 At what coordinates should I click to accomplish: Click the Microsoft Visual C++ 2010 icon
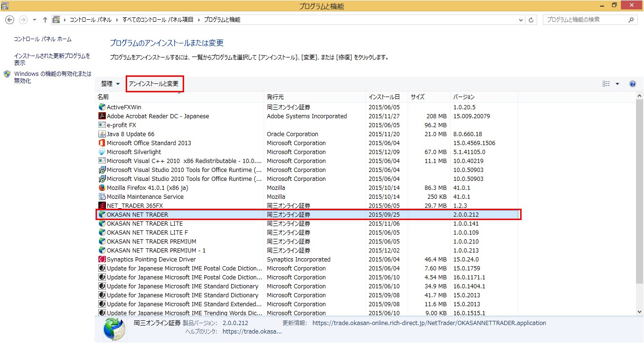pos(102,161)
